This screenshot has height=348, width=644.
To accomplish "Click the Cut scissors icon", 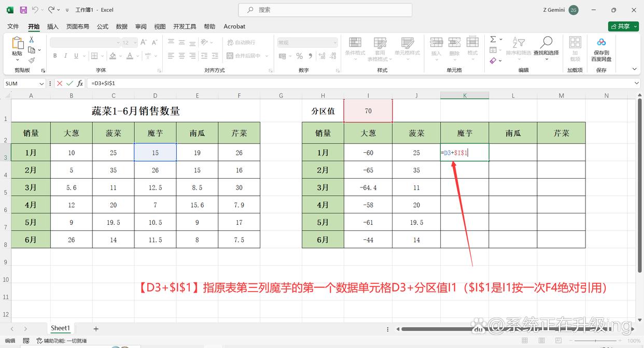I will tap(32, 39).
